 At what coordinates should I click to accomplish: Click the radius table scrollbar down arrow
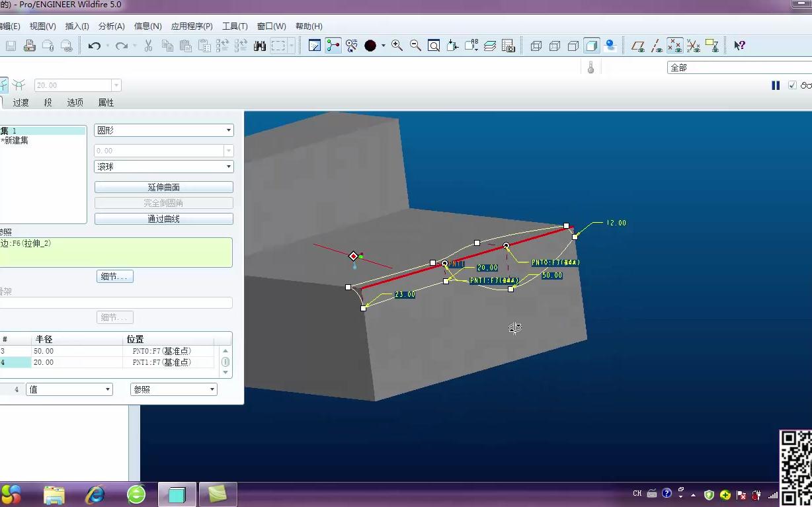coord(225,373)
